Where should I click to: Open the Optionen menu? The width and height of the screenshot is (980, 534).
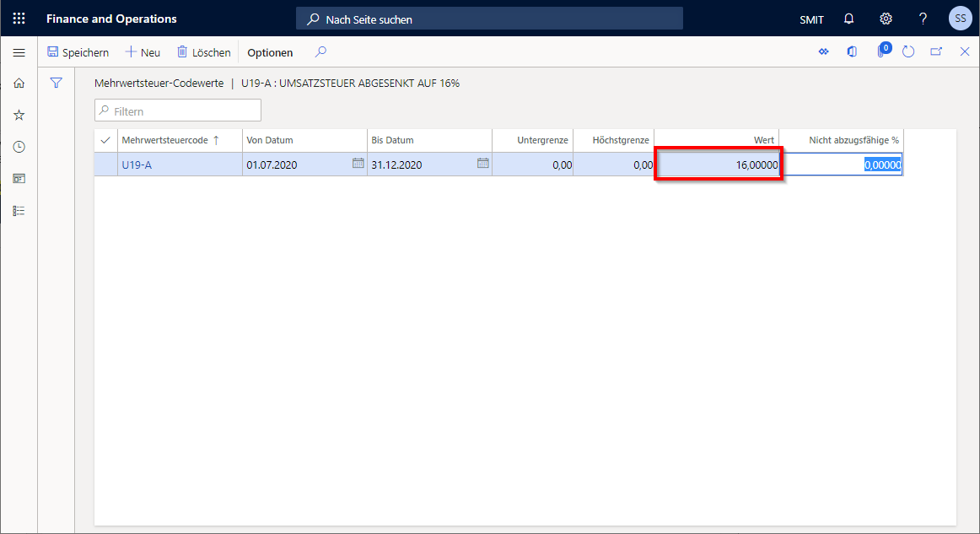pyautogui.click(x=270, y=52)
